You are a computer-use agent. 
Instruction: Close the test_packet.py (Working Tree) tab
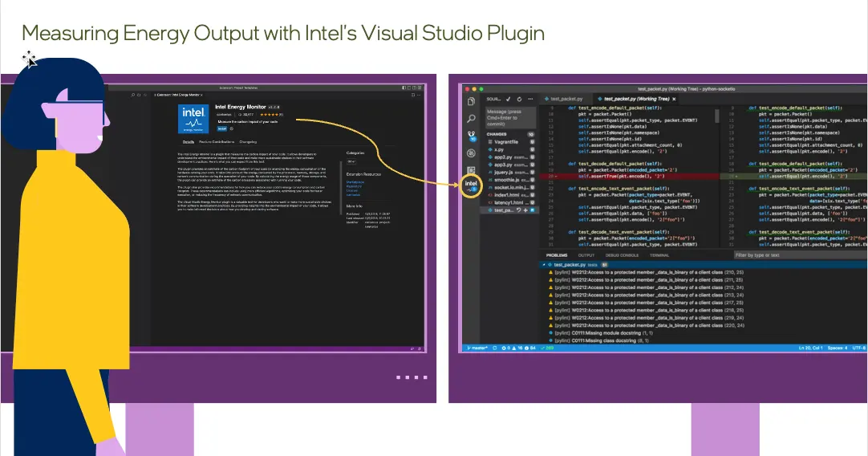(674, 100)
